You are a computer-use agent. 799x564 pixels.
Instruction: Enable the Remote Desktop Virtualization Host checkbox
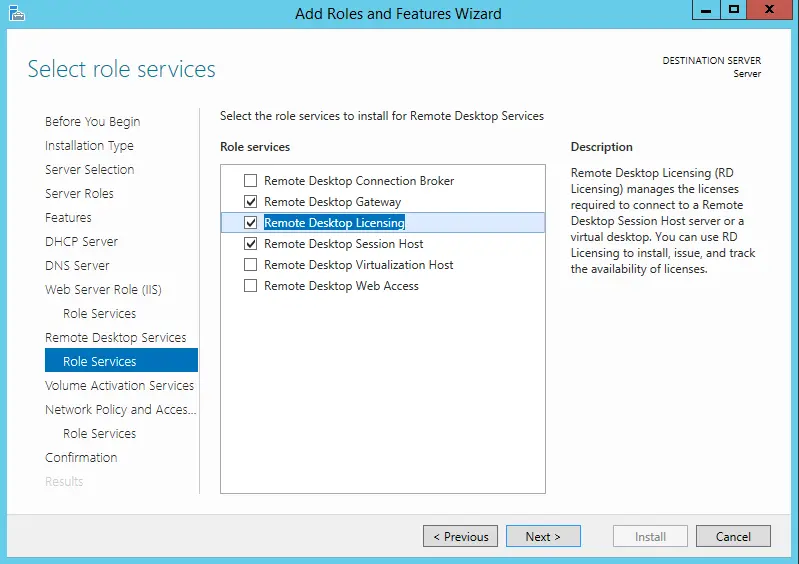pos(250,265)
